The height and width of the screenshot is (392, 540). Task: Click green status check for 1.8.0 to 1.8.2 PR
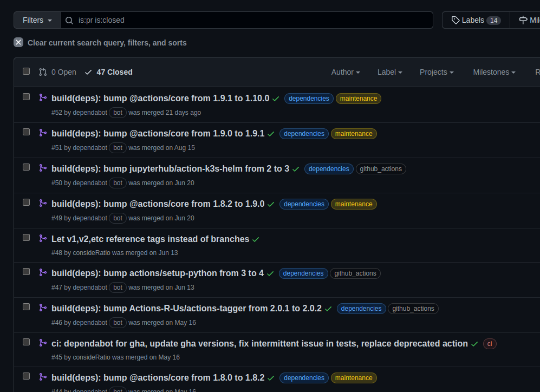[271, 378]
